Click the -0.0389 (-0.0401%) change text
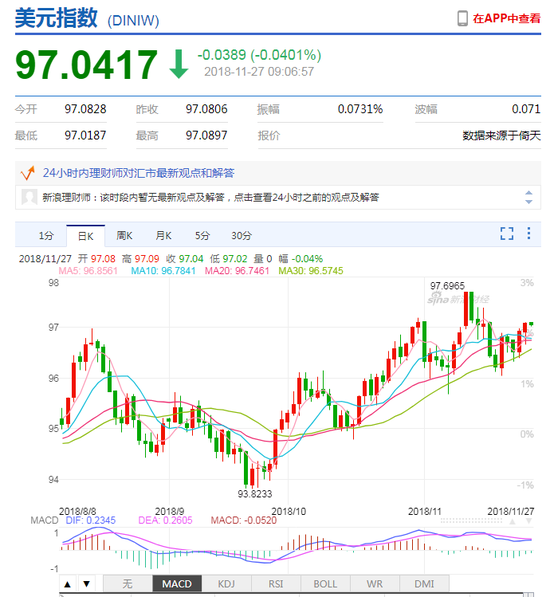The width and height of the screenshot is (550, 597). 259,55
